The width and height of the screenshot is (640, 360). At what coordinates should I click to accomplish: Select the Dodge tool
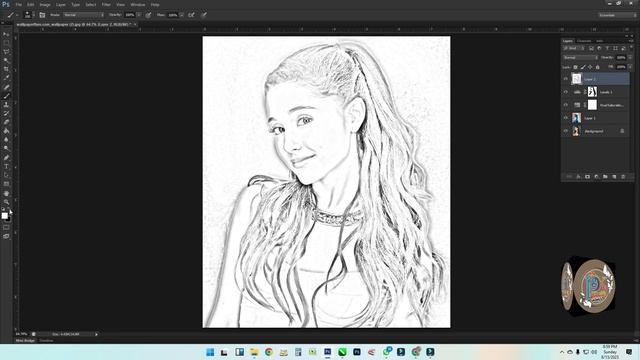point(6,148)
